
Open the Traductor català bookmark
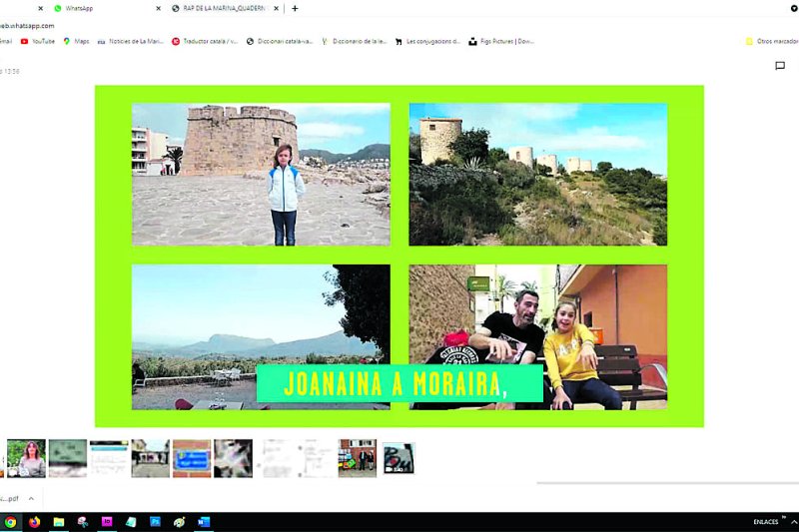coord(205,41)
